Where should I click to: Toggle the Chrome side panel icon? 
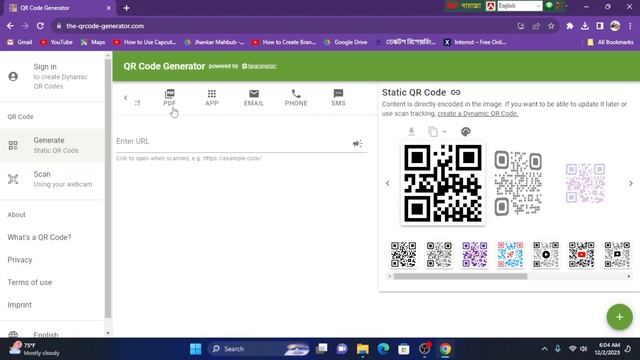click(600, 26)
